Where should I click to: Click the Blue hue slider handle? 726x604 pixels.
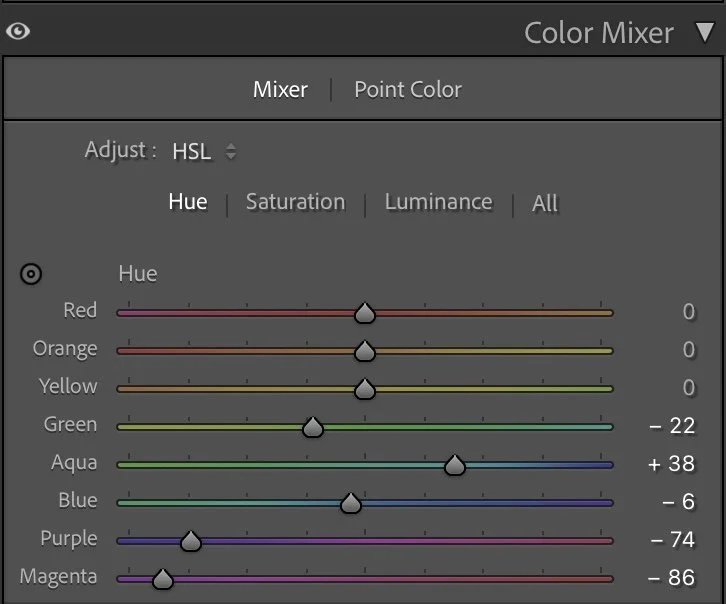pyautogui.click(x=350, y=503)
